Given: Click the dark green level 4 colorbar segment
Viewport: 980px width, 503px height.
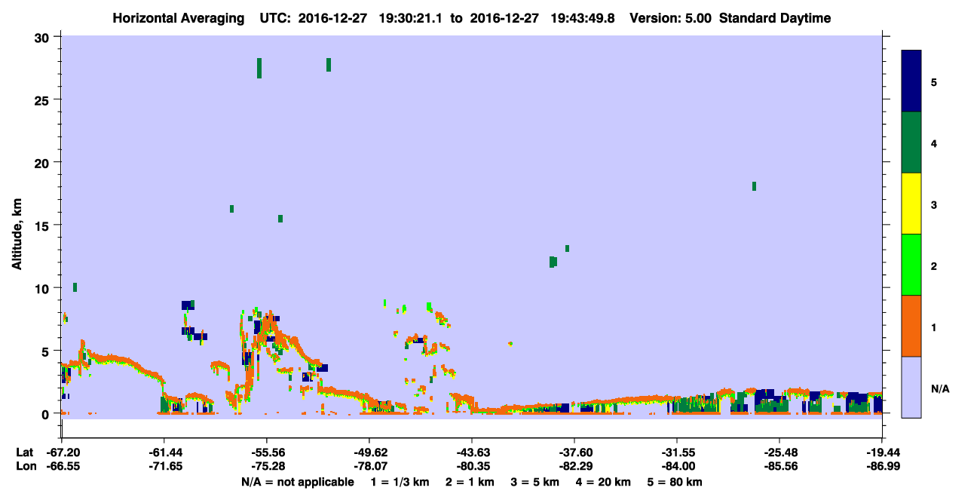Looking at the screenshot, I should point(911,143).
